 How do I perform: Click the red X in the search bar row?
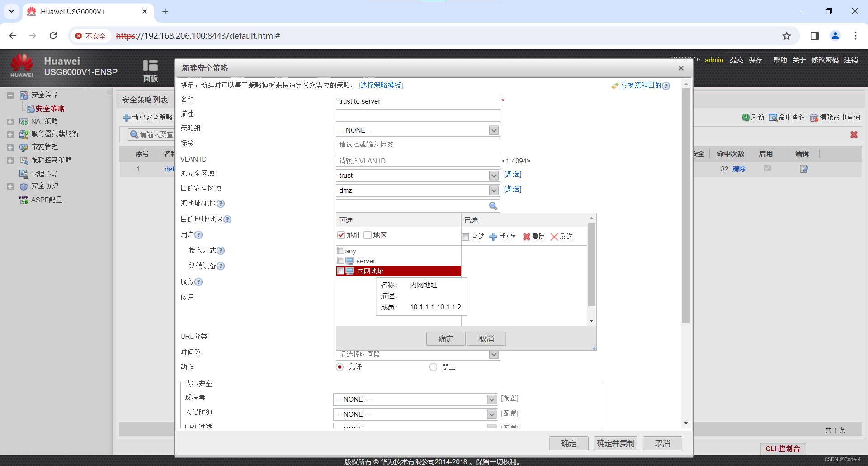(854, 134)
